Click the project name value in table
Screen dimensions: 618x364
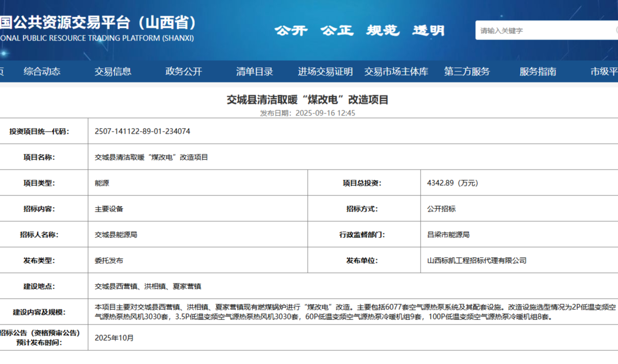(x=151, y=157)
